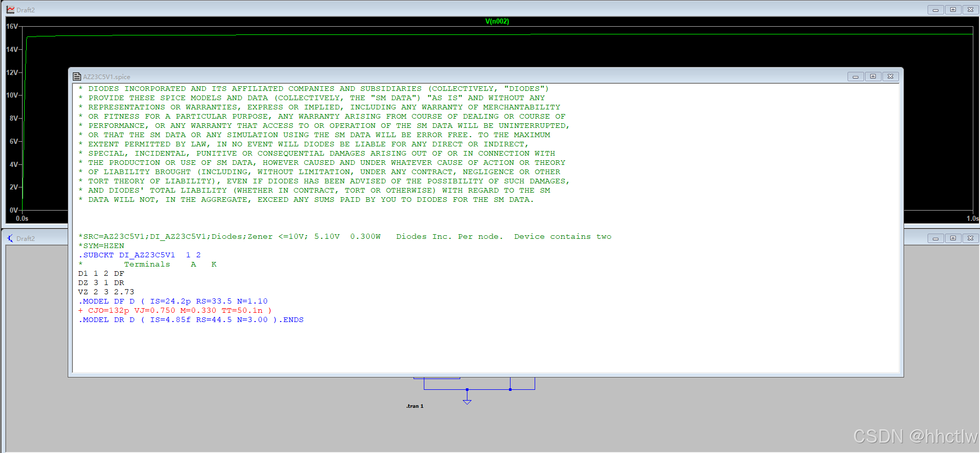
Task: Click the V(n002) trace label in plot
Action: pyautogui.click(x=497, y=21)
